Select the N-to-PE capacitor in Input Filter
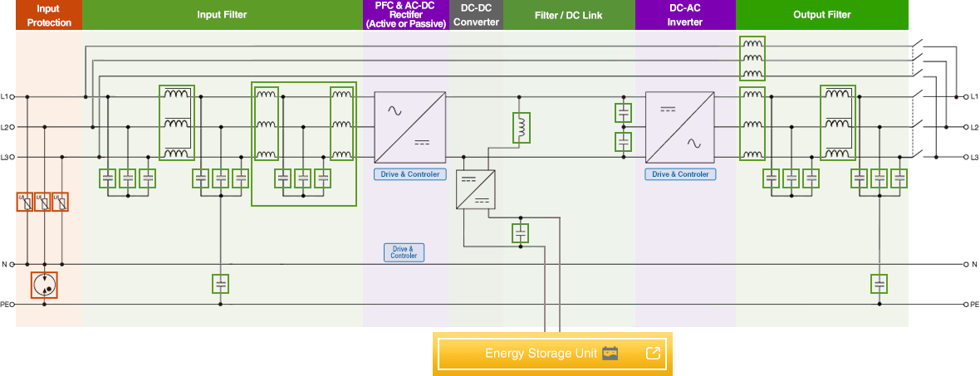Image resolution: width=980 pixels, height=376 pixels. [x=220, y=284]
